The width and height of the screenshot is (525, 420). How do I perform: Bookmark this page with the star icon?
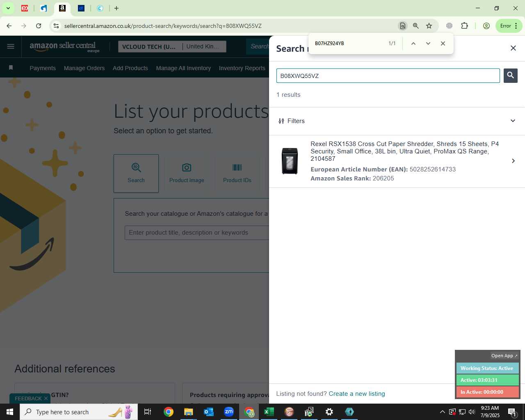[x=429, y=26]
